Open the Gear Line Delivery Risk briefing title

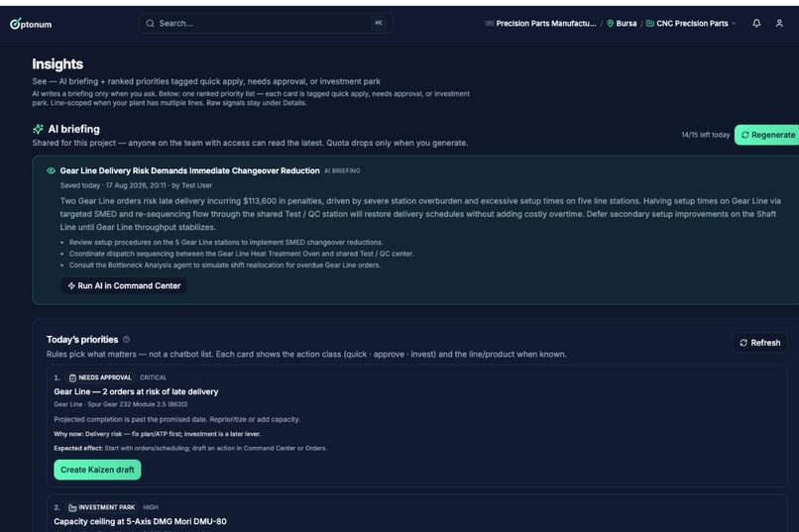coord(189,170)
